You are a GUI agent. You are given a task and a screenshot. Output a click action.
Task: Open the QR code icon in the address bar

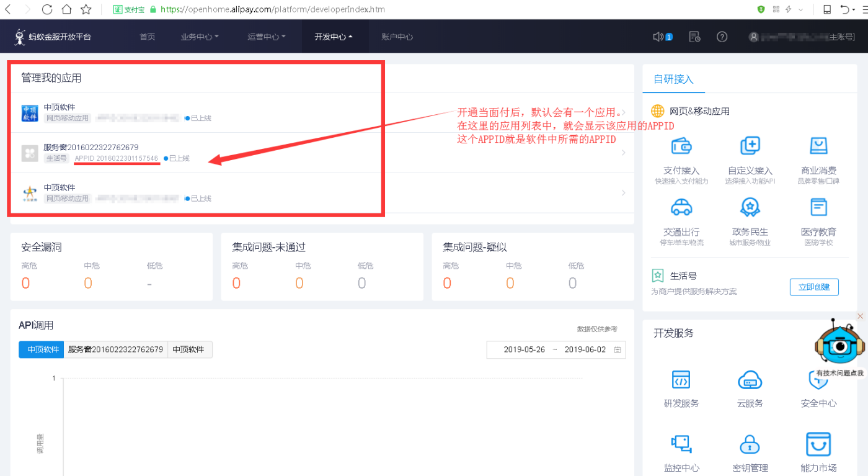776,9
